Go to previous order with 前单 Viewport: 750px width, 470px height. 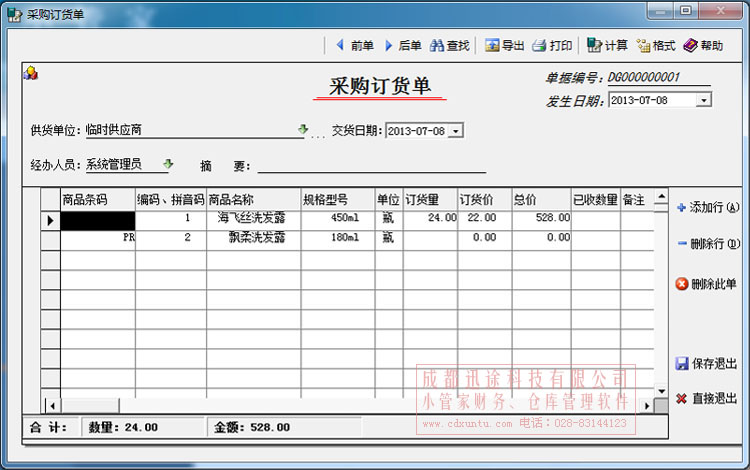coord(354,45)
